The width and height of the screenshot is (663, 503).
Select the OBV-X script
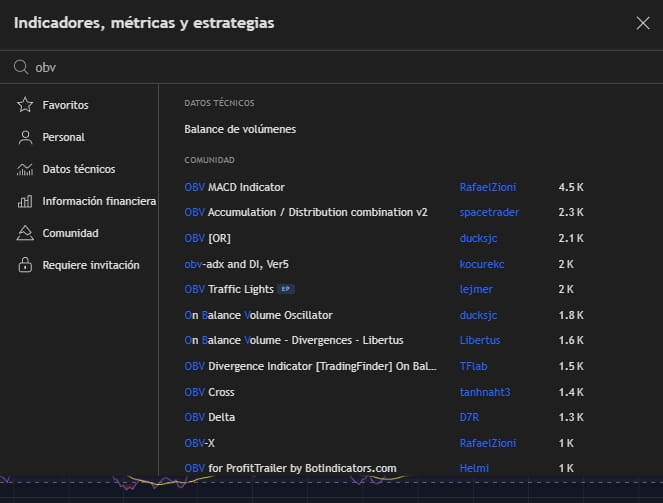[200, 443]
